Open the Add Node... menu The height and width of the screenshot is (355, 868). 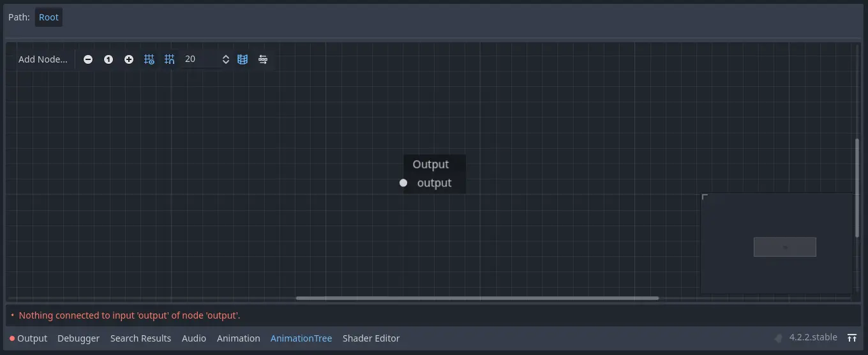pyautogui.click(x=43, y=59)
